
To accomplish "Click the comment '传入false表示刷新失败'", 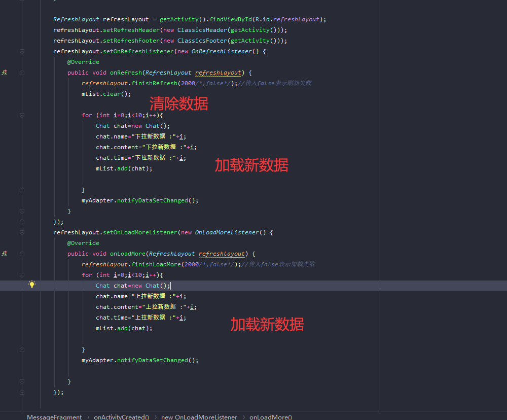I will click(x=274, y=83).
